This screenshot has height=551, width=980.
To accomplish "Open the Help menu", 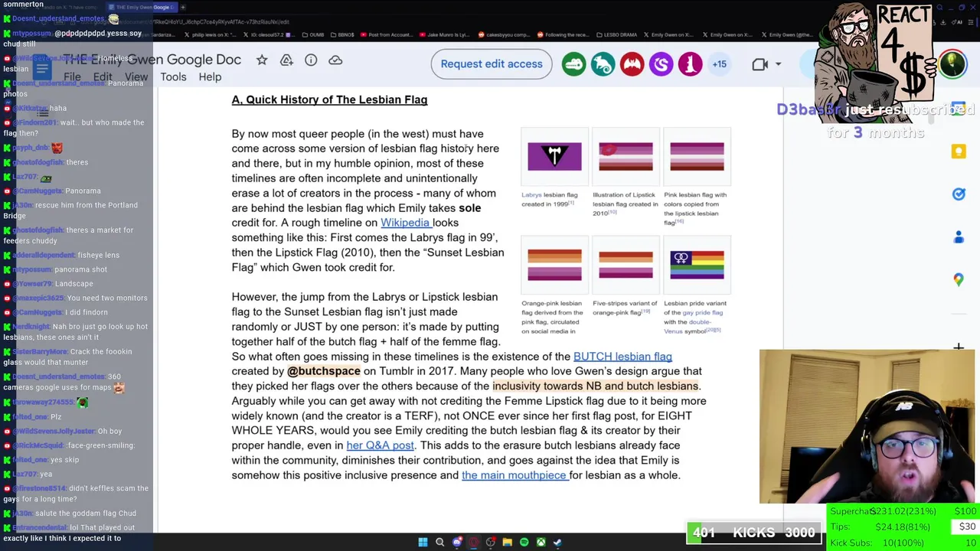I will (210, 77).
